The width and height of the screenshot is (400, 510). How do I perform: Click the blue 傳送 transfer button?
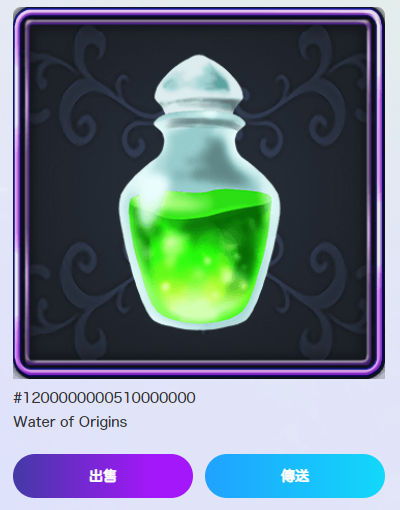pos(295,476)
